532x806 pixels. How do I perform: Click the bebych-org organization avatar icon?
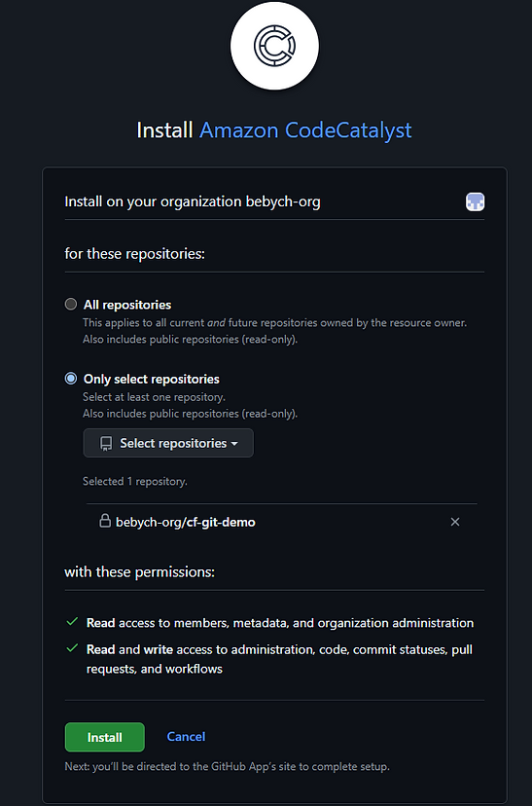point(475,202)
